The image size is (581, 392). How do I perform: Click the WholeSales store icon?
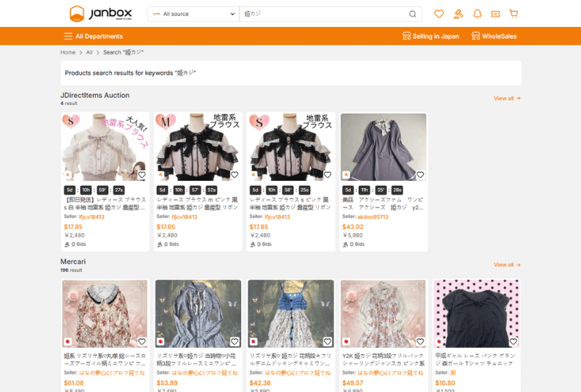click(x=476, y=36)
